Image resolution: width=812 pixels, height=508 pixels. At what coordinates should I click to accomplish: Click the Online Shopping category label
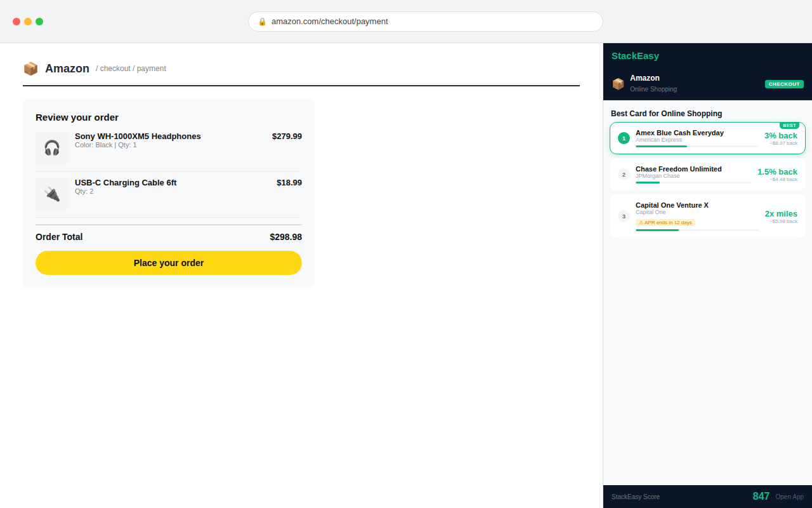click(653, 90)
